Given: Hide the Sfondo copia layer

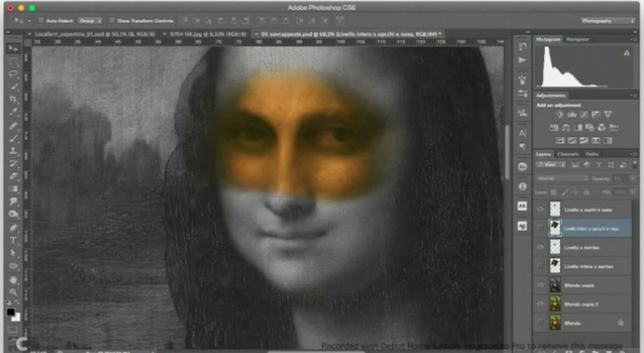Looking at the screenshot, I should (540, 285).
